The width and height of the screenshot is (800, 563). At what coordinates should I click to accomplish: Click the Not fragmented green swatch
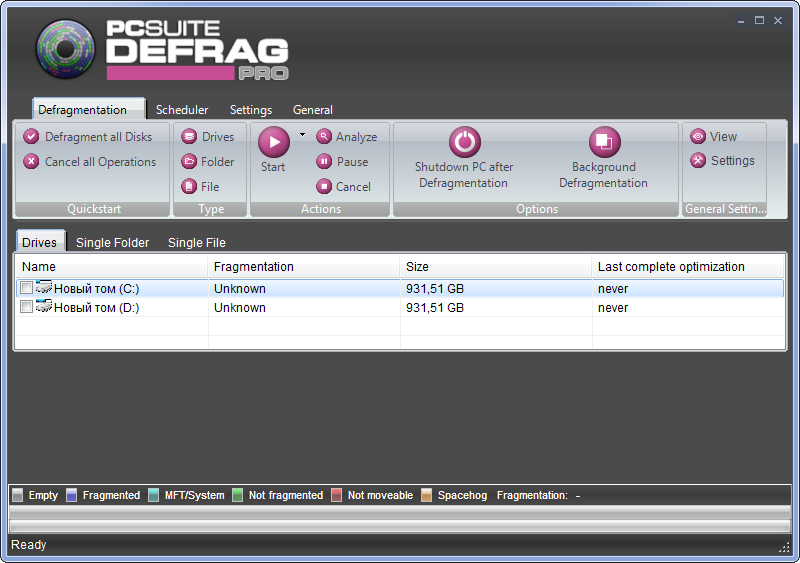pos(237,495)
